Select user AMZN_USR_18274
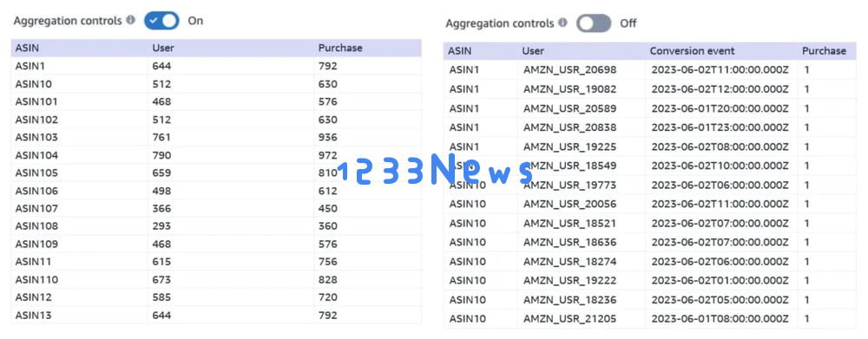Image resolution: width=868 pixels, height=339 pixels. [569, 262]
